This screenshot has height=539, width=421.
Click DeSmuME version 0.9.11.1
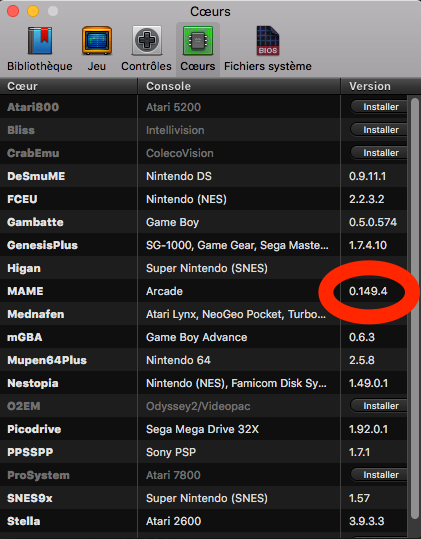point(367,176)
